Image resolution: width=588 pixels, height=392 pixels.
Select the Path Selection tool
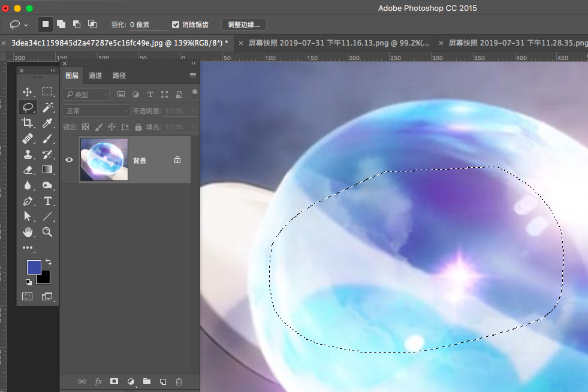(x=28, y=216)
